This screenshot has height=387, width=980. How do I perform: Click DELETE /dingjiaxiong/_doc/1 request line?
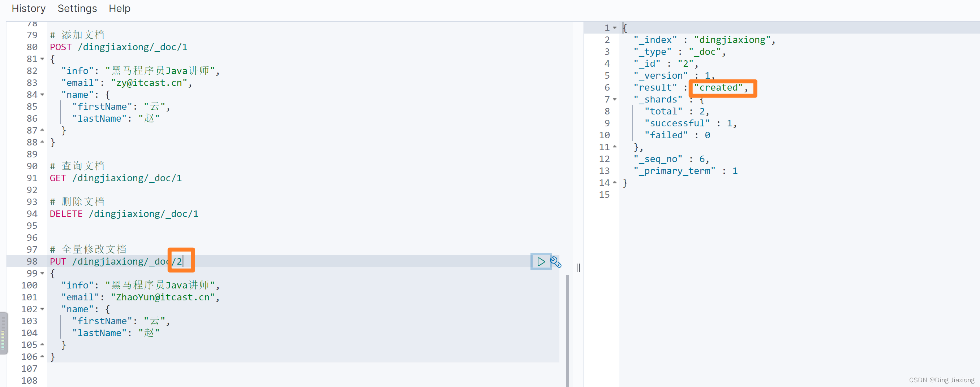click(124, 214)
